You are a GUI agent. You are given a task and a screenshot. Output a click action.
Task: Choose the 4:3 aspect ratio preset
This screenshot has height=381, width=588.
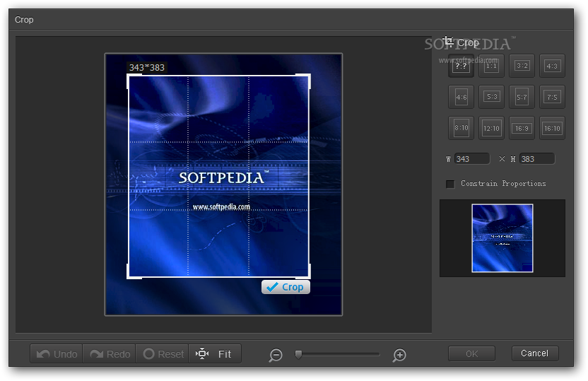coord(552,66)
